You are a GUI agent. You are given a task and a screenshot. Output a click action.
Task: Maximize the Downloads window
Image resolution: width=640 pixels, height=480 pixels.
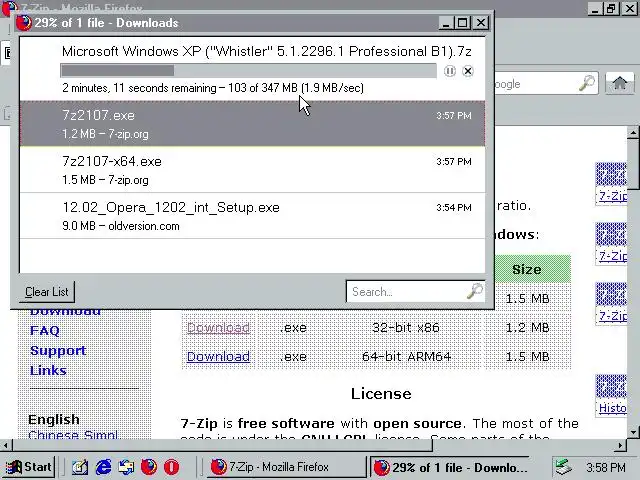[462, 23]
